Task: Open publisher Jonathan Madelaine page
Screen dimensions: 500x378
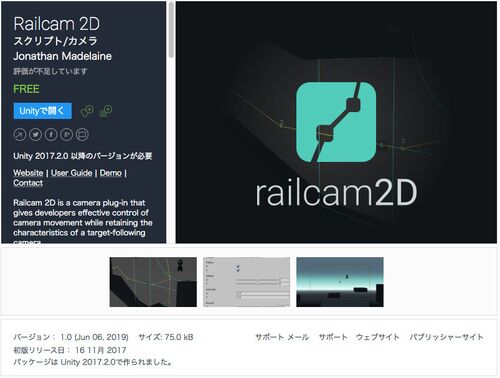Action: [x=62, y=56]
